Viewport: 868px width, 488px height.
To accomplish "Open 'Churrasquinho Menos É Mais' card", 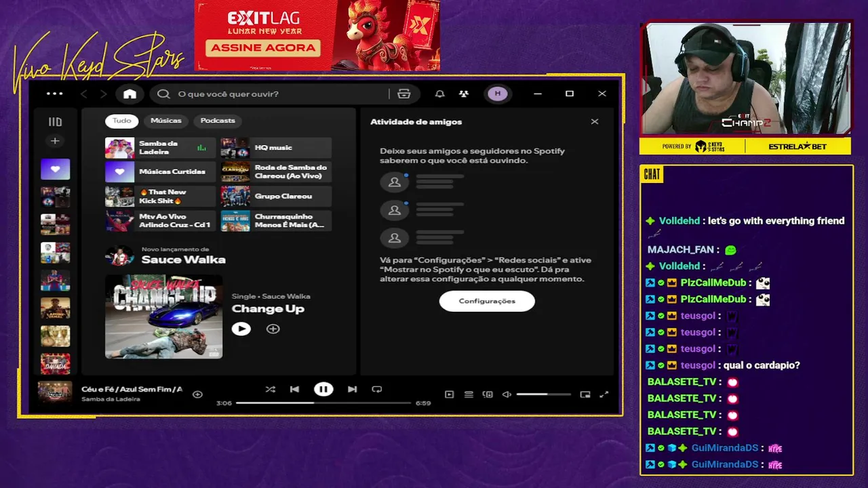I will pyautogui.click(x=276, y=221).
